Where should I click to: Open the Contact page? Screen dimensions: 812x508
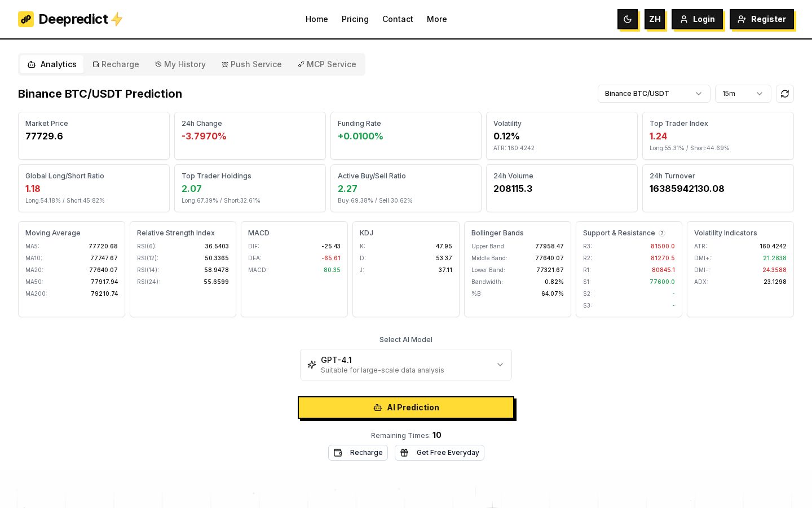click(x=398, y=19)
